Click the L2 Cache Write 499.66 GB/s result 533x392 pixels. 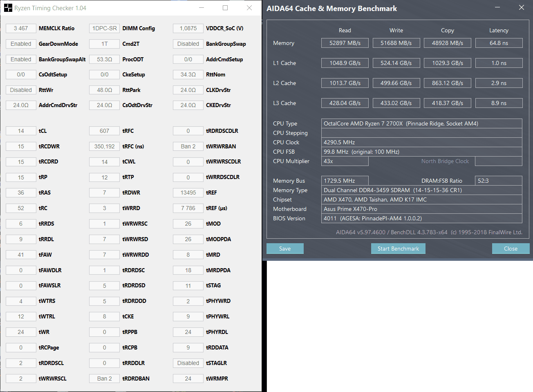pos(396,83)
